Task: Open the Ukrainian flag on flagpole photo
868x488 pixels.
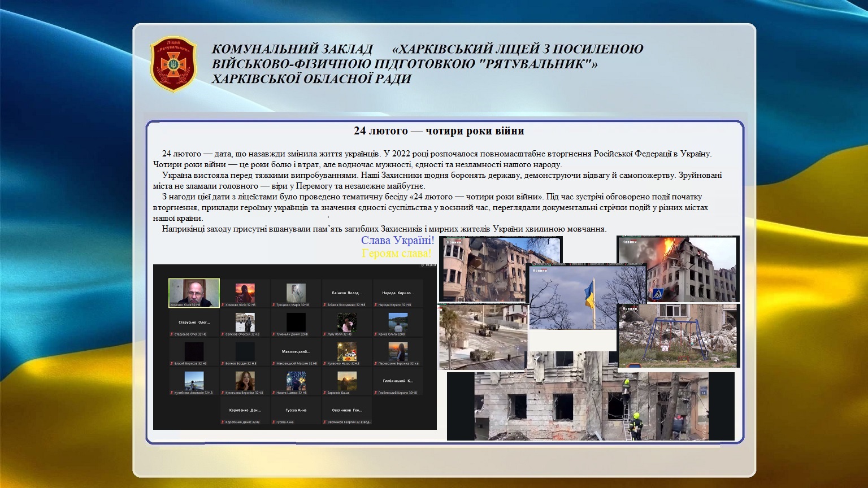Action: coord(588,297)
